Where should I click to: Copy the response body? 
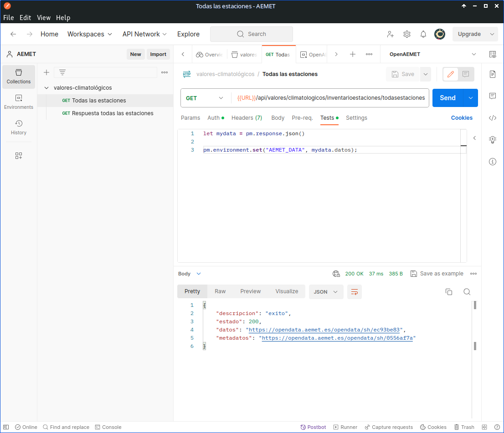pyautogui.click(x=449, y=291)
